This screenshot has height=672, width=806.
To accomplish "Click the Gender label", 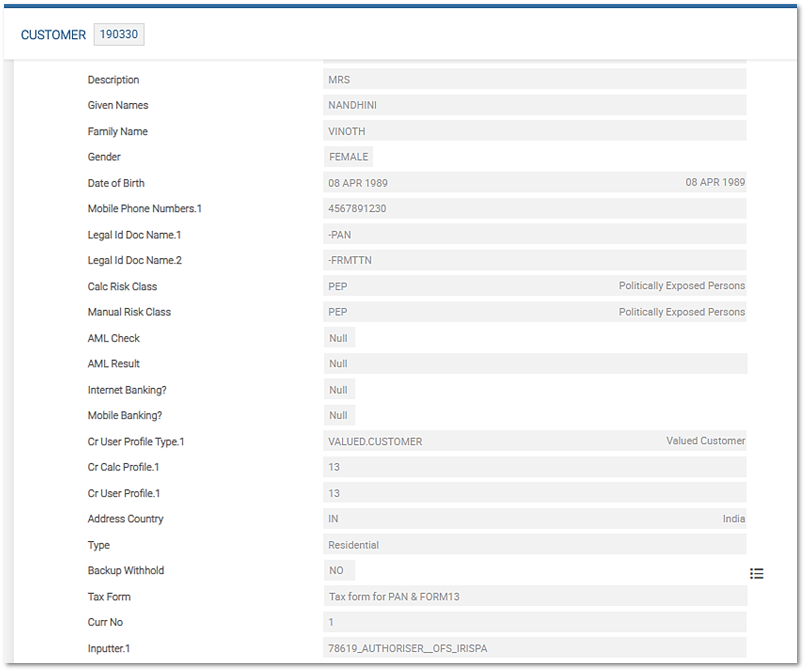I will (x=104, y=157).
